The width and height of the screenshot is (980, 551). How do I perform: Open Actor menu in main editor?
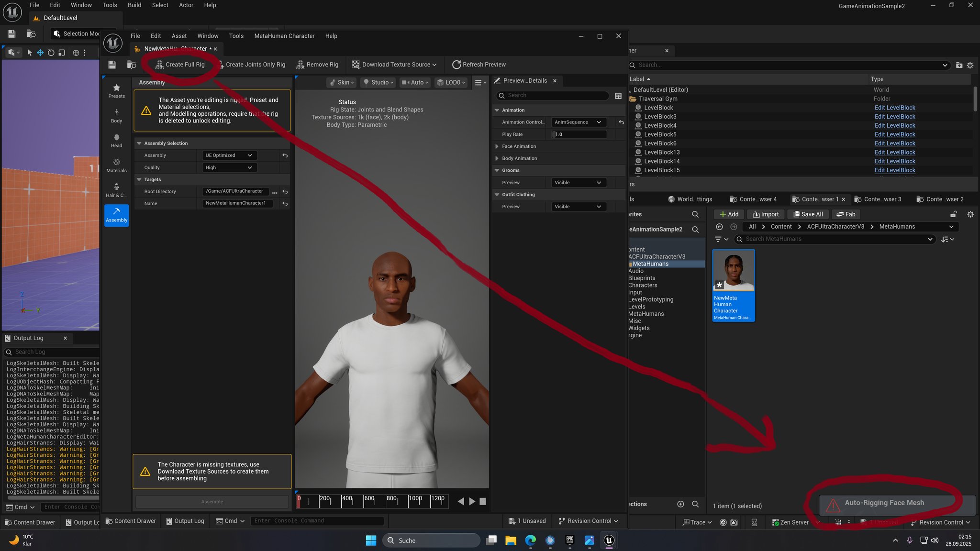pyautogui.click(x=186, y=5)
